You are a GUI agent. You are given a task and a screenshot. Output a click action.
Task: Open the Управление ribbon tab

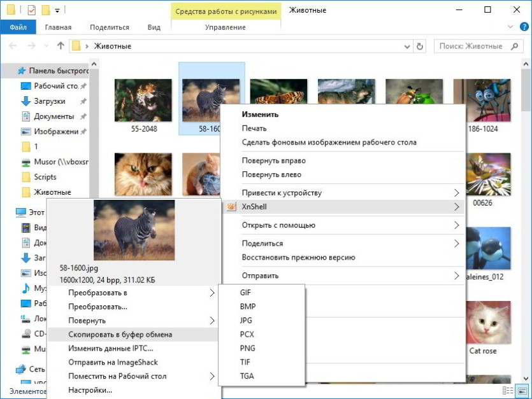coord(226,27)
